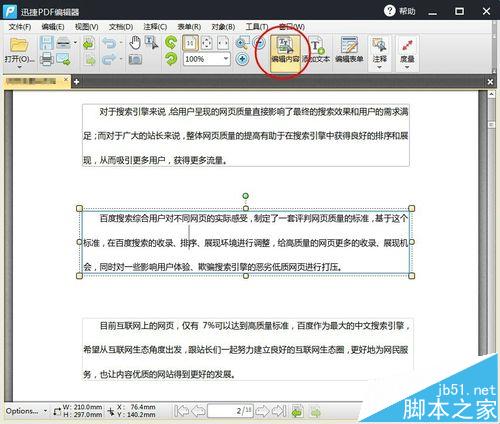Open a file with the folder icon
This screenshot has height=424, width=500.
point(19,45)
